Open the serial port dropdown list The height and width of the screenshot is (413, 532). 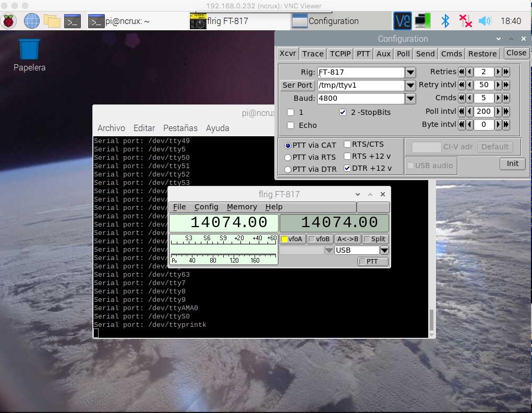pos(410,85)
